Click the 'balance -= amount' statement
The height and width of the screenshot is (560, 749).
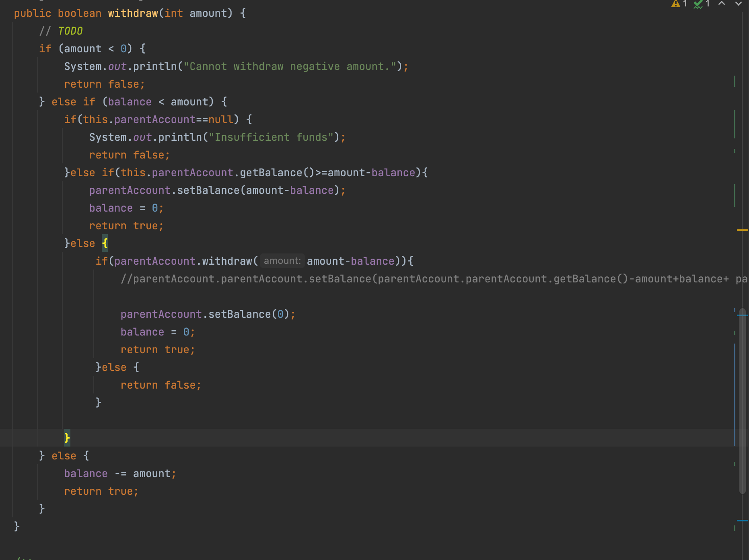120,474
